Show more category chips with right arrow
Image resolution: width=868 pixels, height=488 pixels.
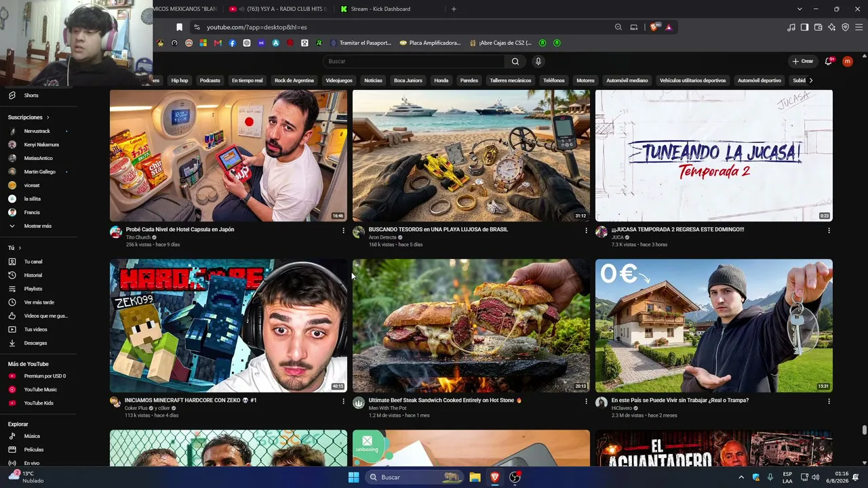pyautogui.click(x=810, y=81)
